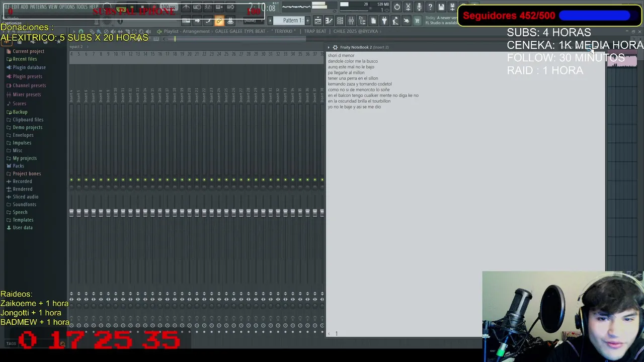The height and width of the screenshot is (362, 644).
Task: Save project with the floppy disk icon
Action: point(441,7)
